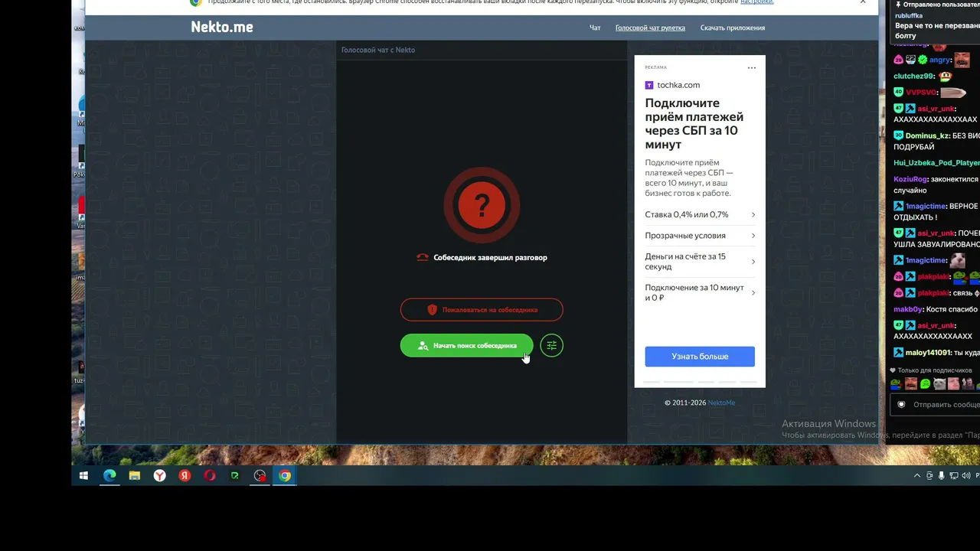Click the cat emote after 1magictime
The height and width of the screenshot is (551, 980).
[957, 260]
